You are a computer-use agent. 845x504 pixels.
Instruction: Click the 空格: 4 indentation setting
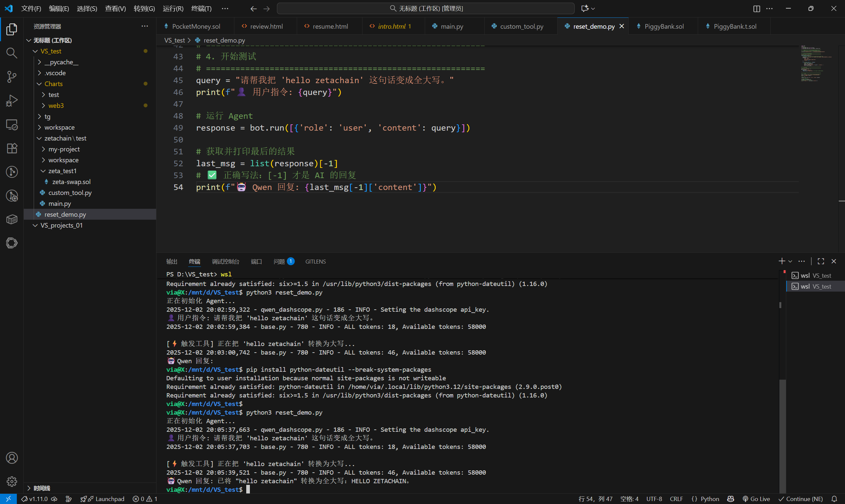tap(629, 499)
